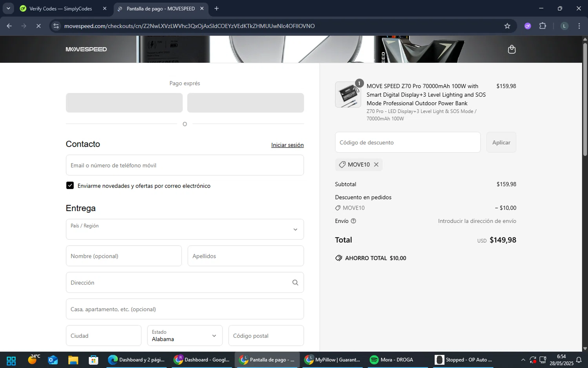Screen dimensions: 588x368
Task: Open File Explorer from the taskbar
Action: [73, 360]
